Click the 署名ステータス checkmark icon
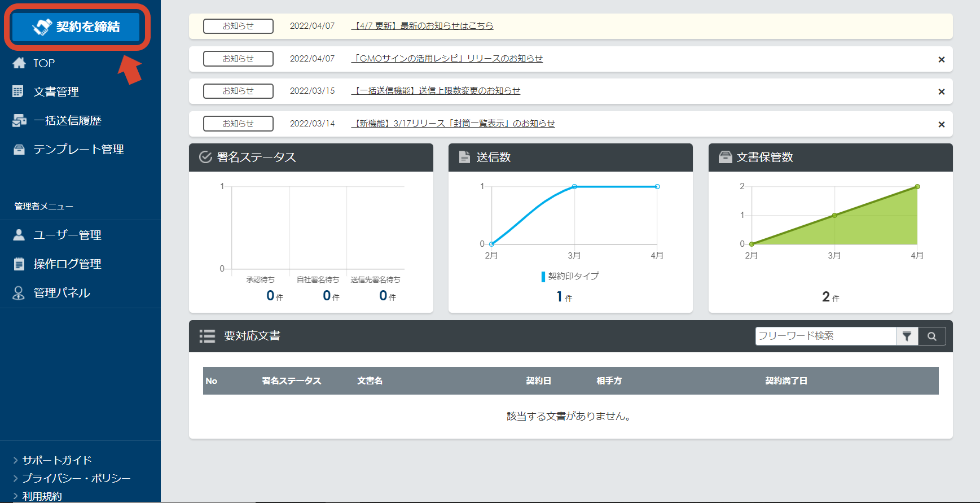Screen dimensions: 980x503 click(x=205, y=157)
